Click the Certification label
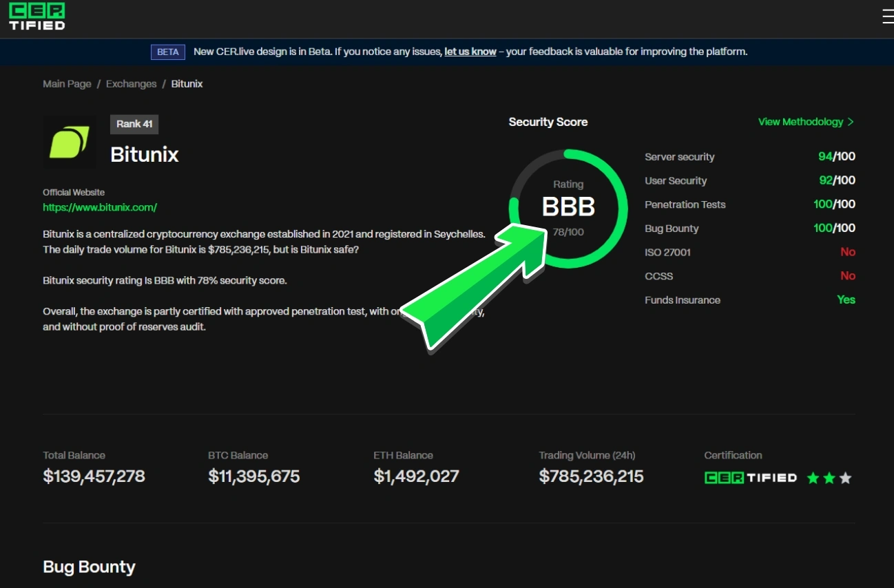 [734, 455]
